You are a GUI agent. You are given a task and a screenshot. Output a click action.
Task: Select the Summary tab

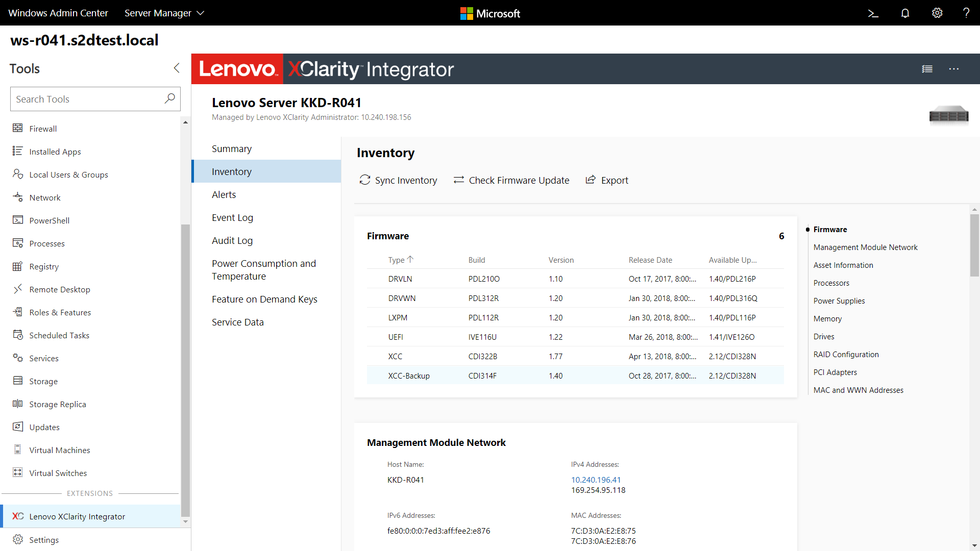[232, 148]
